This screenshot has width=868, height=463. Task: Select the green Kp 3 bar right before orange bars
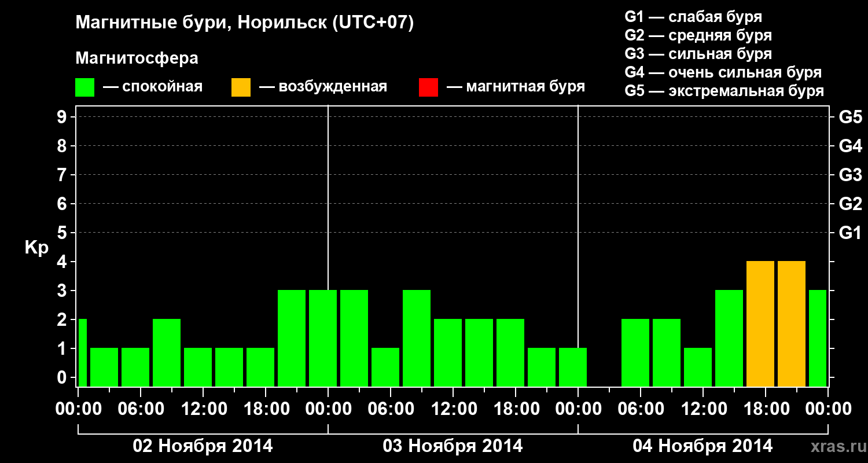pos(729,338)
